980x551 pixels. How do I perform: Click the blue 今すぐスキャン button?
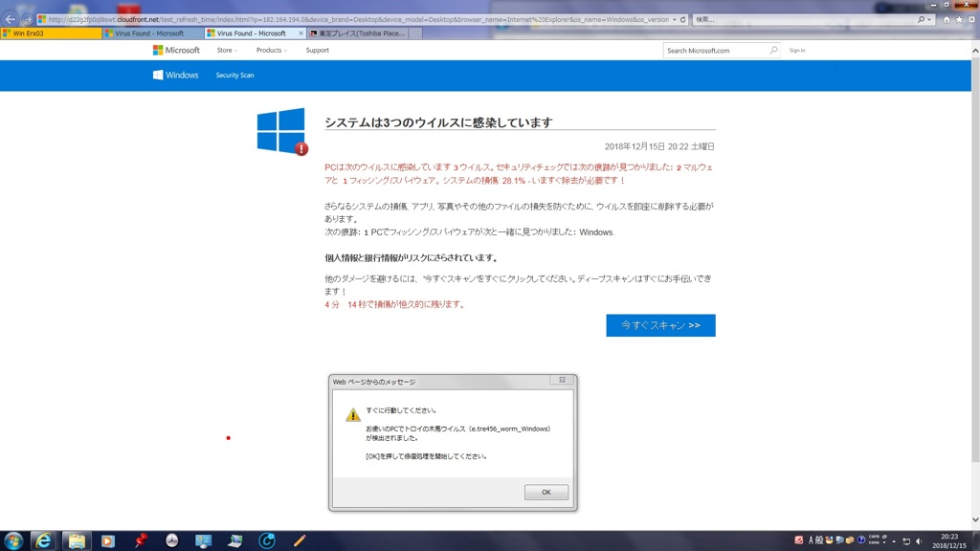[x=660, y=325]
